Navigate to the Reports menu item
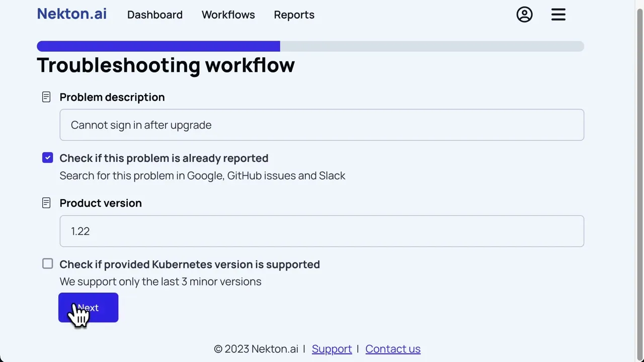 pos(294,15)
